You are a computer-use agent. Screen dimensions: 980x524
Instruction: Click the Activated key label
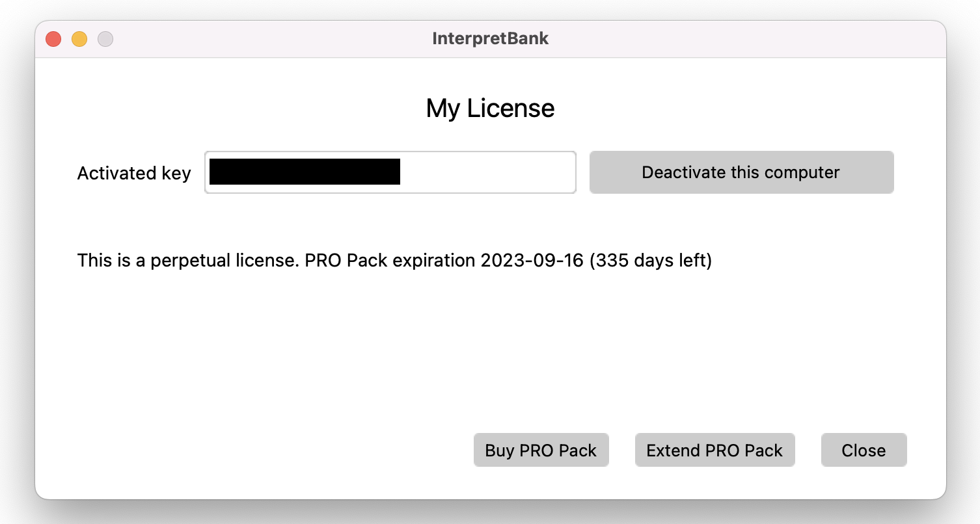[x=134, y=173]
